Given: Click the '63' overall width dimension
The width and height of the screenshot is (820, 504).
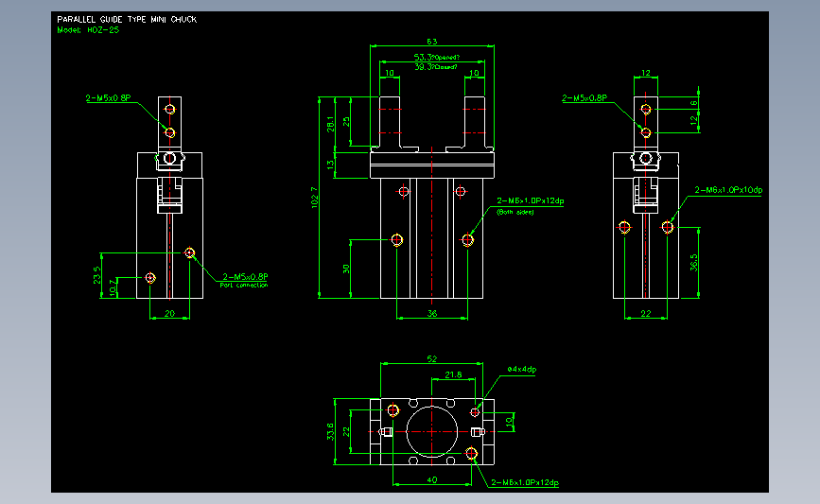Looking at the screenshot, I should [432, 42].
